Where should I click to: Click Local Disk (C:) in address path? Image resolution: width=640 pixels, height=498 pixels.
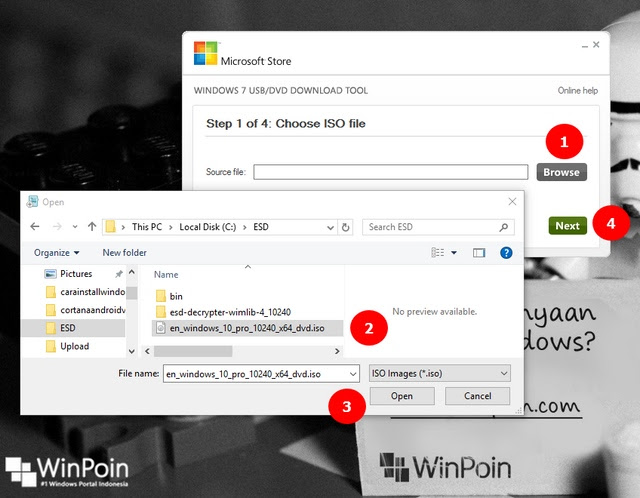tap(208, 227)
